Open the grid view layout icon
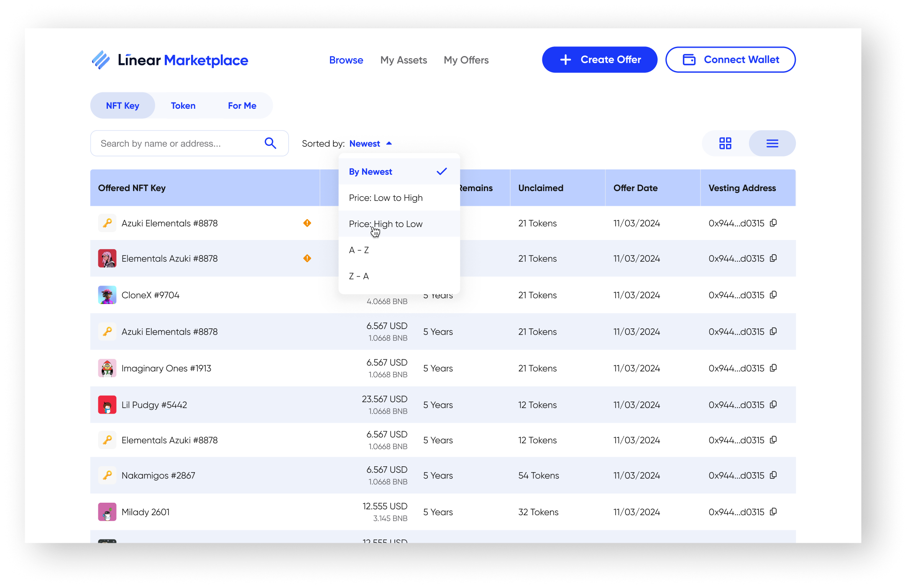 726,143
